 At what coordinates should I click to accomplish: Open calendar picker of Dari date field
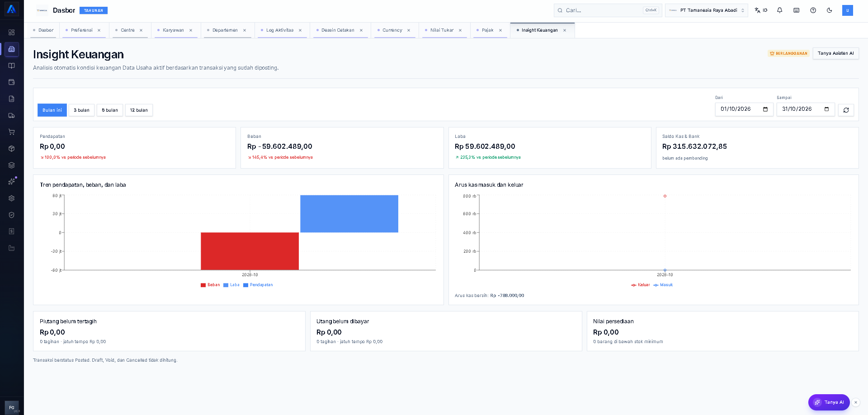765,109
